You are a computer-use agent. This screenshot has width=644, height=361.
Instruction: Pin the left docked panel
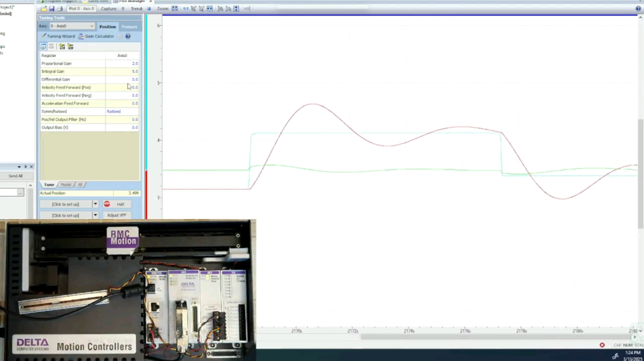pyautogui.click(x=25, y=167)
